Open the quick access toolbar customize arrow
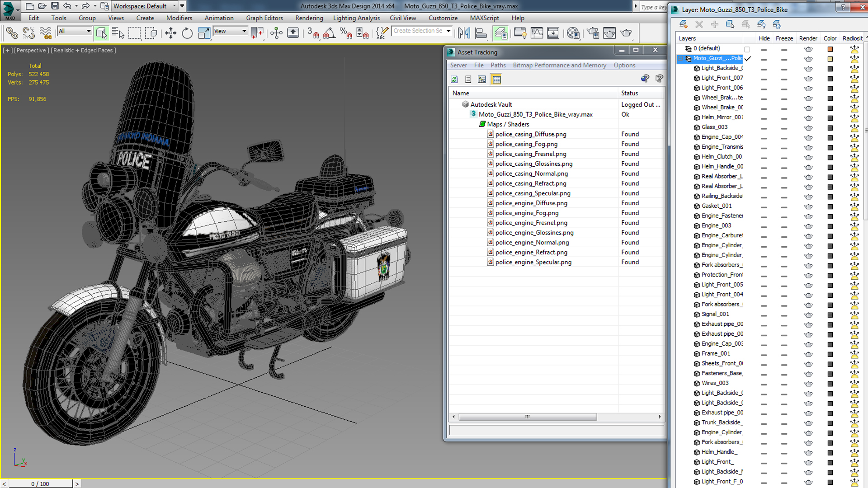868x488 pixels. click(x=182, y=6)
